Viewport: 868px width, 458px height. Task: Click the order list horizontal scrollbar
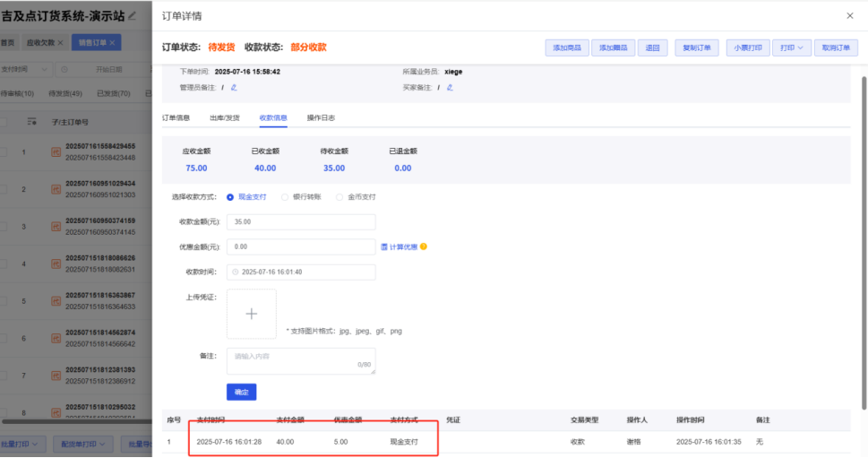[x=76, y=421]
